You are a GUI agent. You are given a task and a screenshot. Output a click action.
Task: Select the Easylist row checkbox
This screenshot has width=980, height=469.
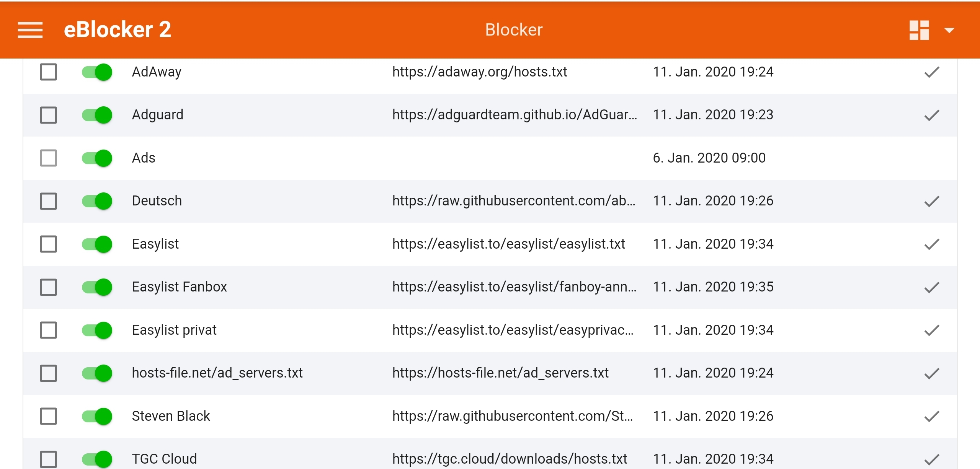49,244
